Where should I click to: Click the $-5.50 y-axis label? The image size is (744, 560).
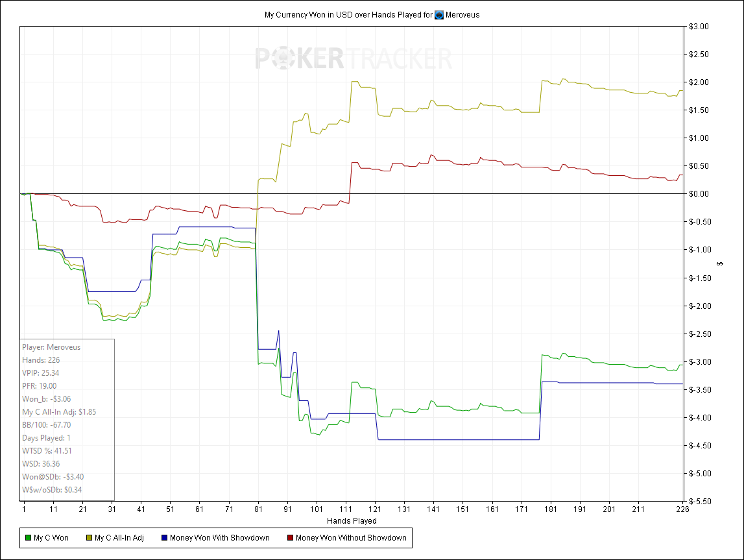(700, 501)
